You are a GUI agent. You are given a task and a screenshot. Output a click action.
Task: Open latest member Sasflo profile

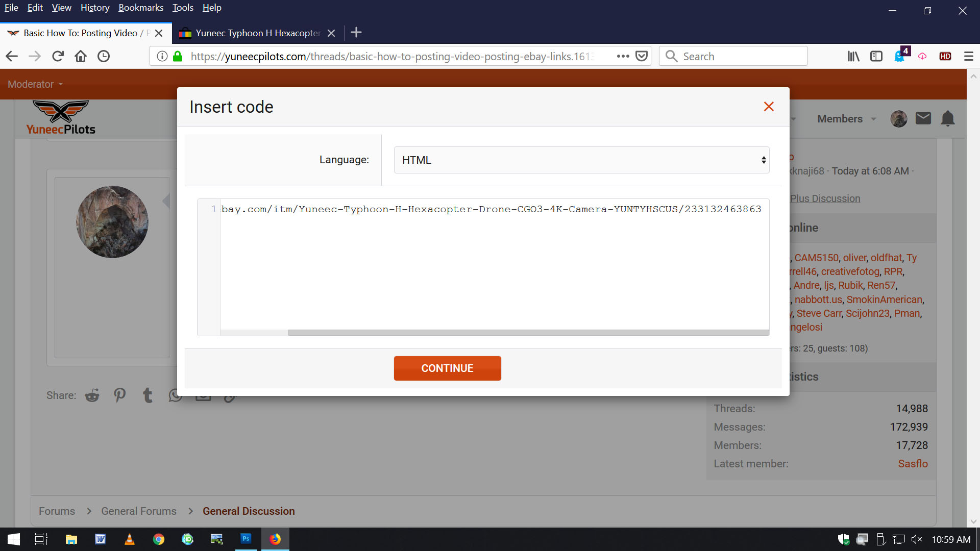913,464
